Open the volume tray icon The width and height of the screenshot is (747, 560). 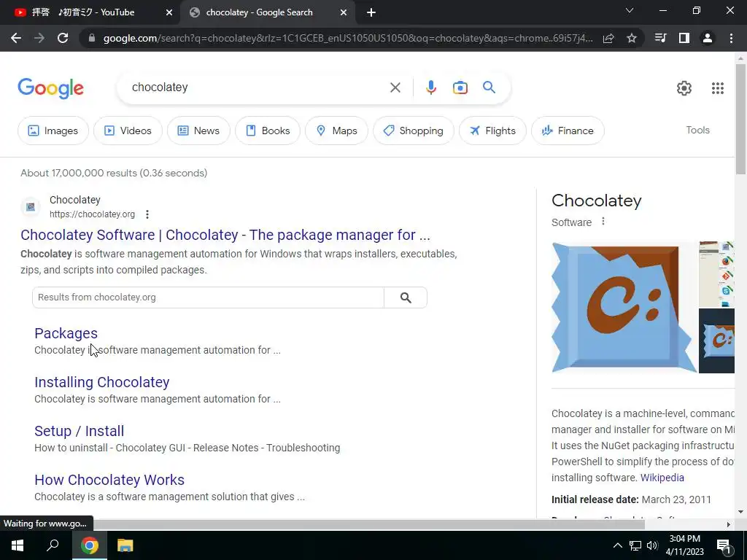[652, 545]
